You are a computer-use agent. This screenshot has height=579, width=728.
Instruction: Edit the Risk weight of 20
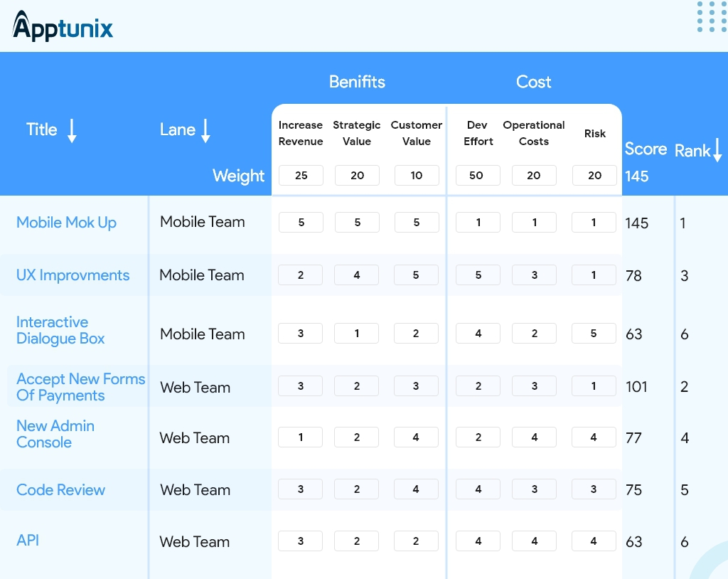pyautogui.click(x=594, y=175)
